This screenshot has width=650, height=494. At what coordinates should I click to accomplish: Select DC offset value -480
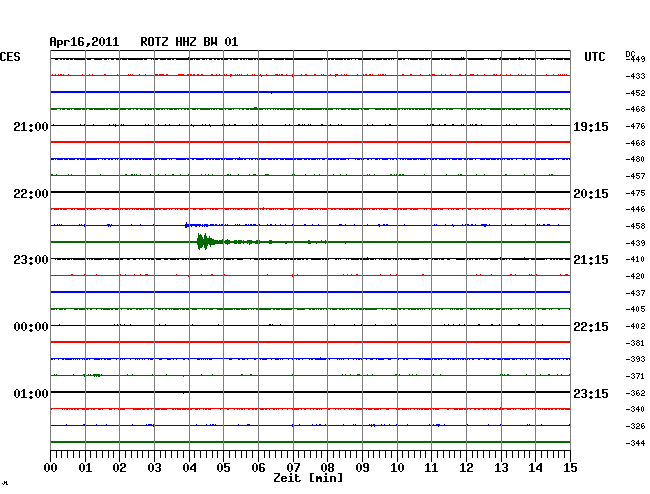[x=635, y=159]
